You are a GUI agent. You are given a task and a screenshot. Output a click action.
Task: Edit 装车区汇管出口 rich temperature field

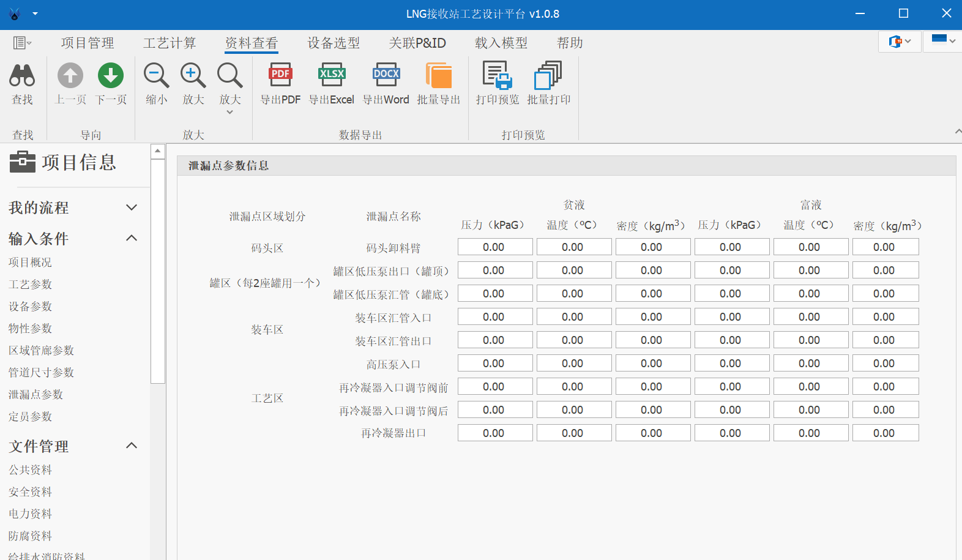(811, 340)
